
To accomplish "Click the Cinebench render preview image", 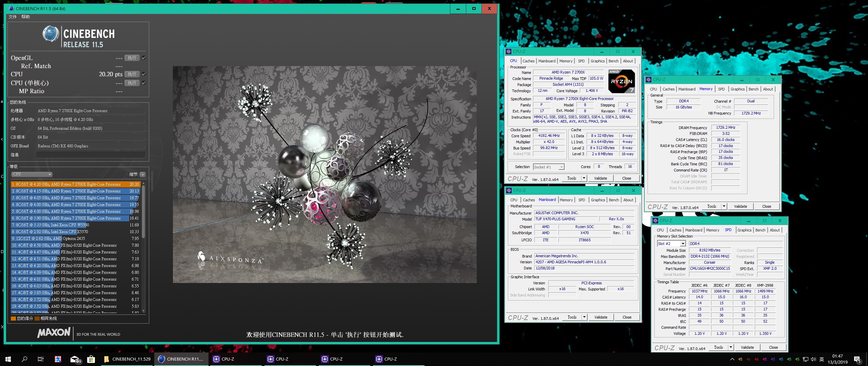I will click(324, 175).
